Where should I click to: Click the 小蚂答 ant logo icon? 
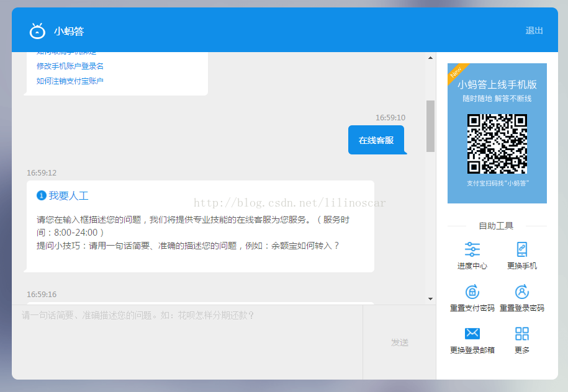tap(37, 31)
